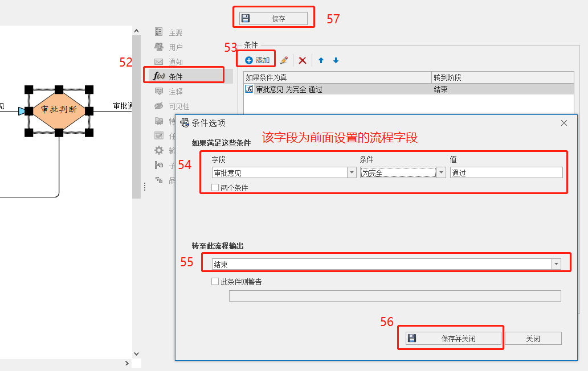
Task: Expand the 条件 dropdown showing 为完全
Action: click(x=441, y=172)
